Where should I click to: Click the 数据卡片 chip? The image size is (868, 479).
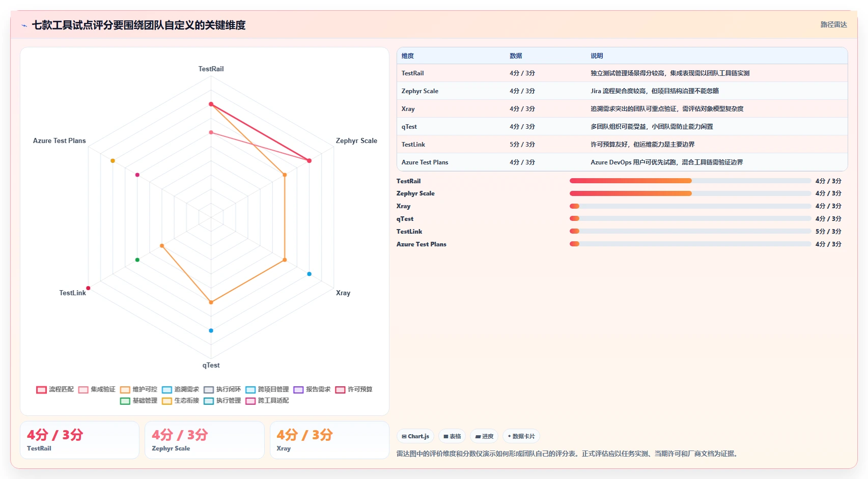(521, 436)
